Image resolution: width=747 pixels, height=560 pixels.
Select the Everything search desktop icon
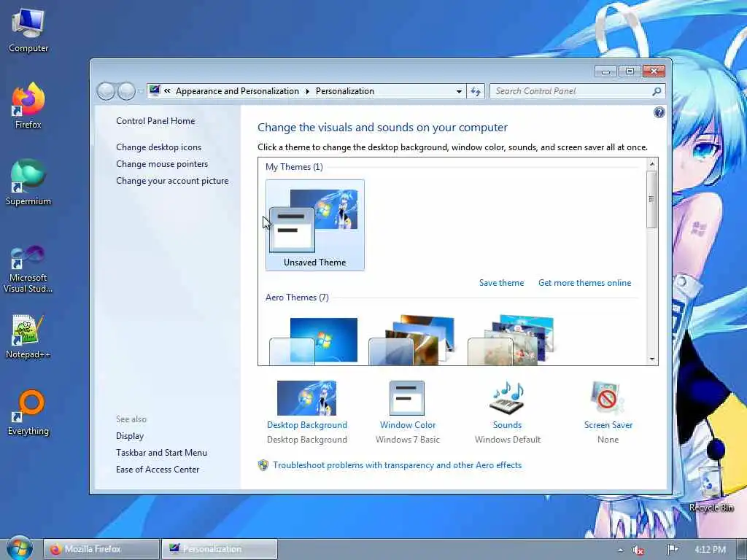pos(28,413)
